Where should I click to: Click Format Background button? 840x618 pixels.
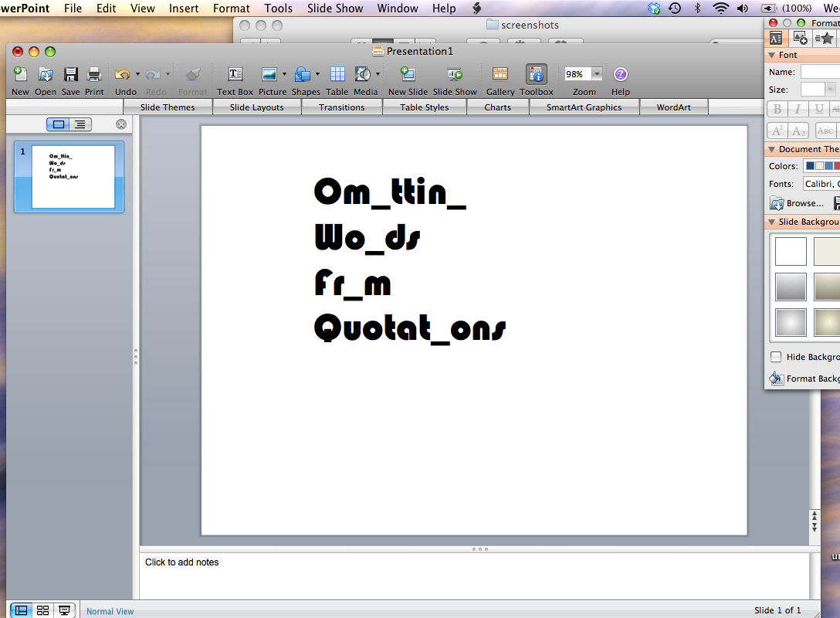click(x=803, y=379)
